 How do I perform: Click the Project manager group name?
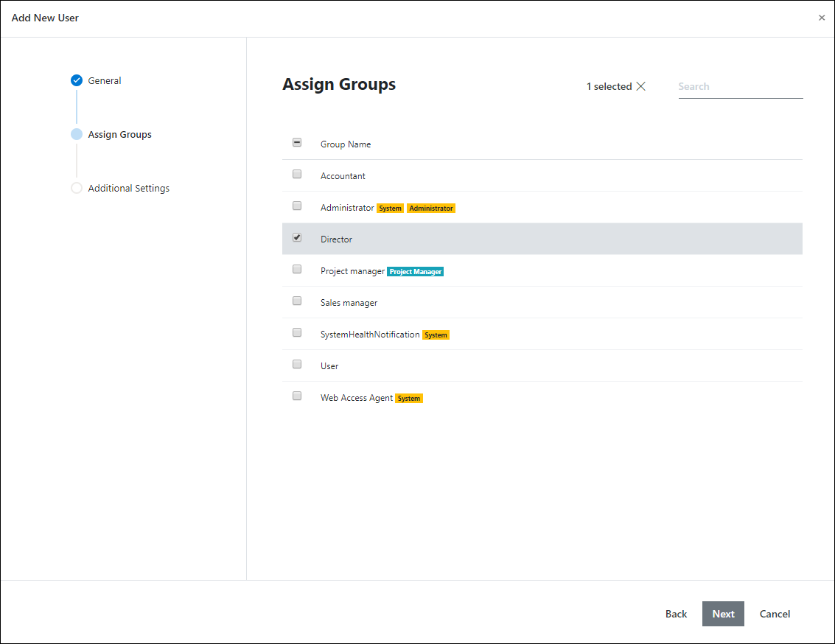(352, 271)
